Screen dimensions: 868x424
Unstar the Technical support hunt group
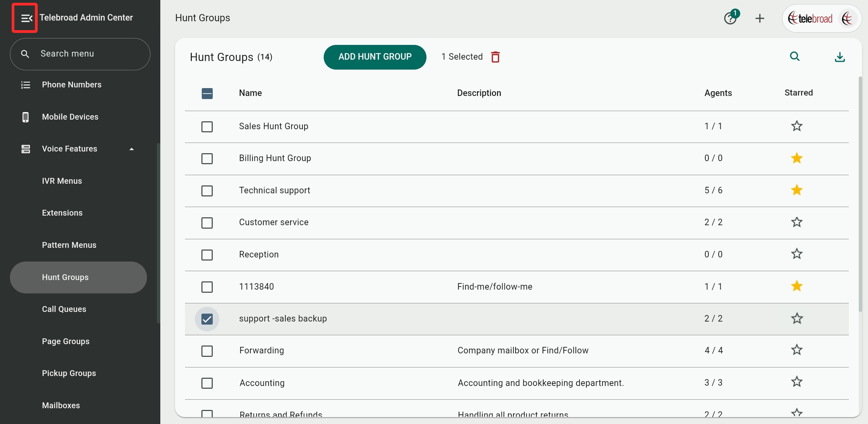pyautogui.click(x=797, y=190)
